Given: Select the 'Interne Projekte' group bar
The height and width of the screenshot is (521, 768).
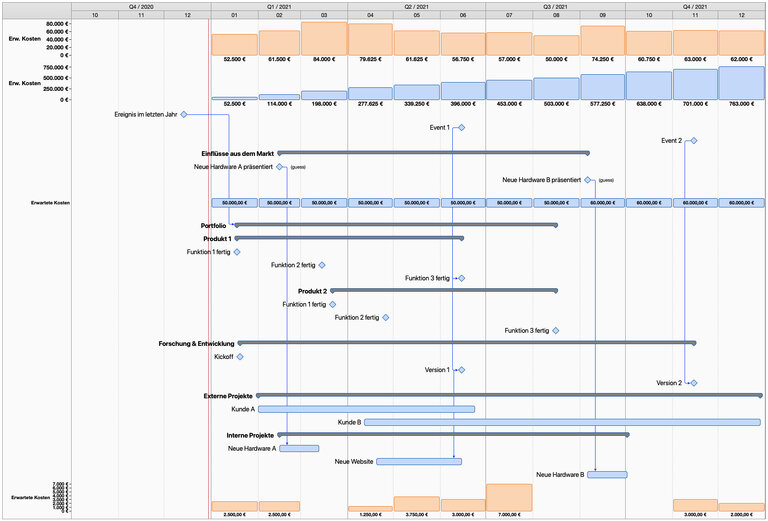Looking at the screenshot, I should pyautogui.click(x=453, y=435).
